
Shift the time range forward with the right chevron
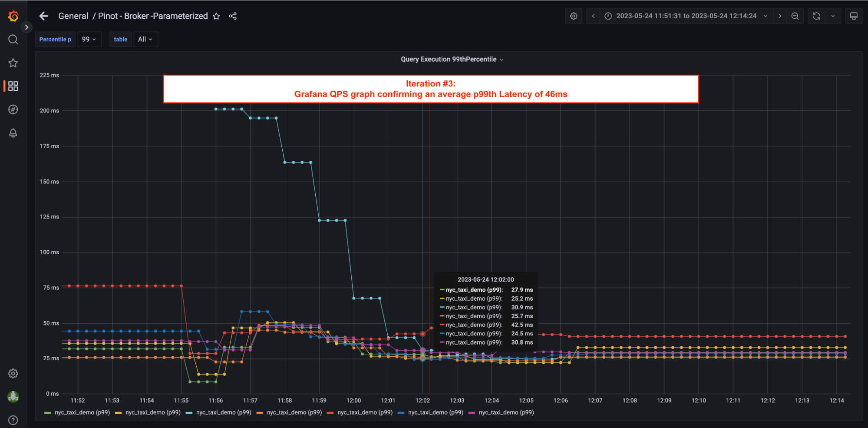(x=779, y=16)
